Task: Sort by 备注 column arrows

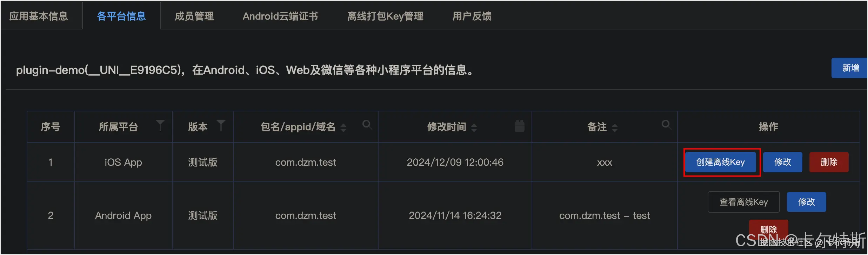Action: 615,127
